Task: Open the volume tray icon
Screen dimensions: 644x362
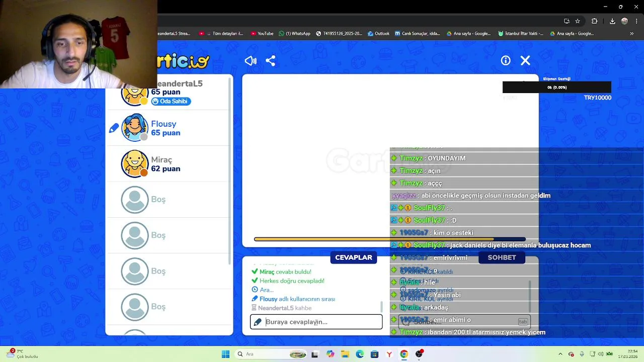Action: [x=601, y=354]
